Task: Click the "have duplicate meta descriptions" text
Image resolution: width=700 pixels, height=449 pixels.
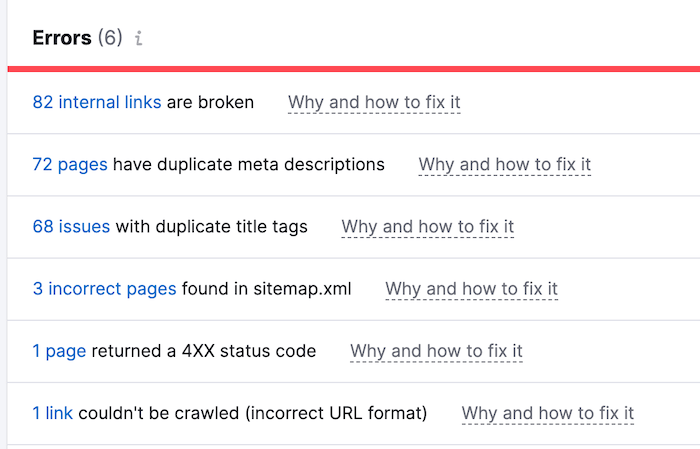Action: 248,164
